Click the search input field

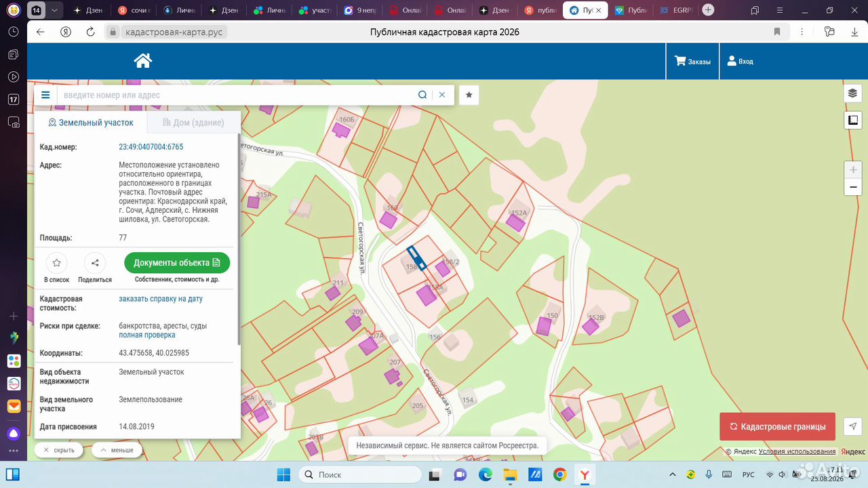(236, 95)
